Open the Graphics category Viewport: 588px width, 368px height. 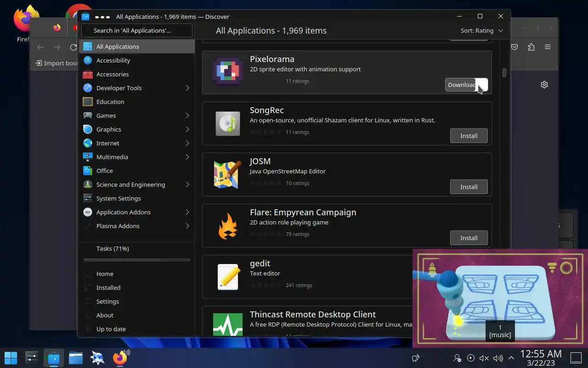(137, 129)
